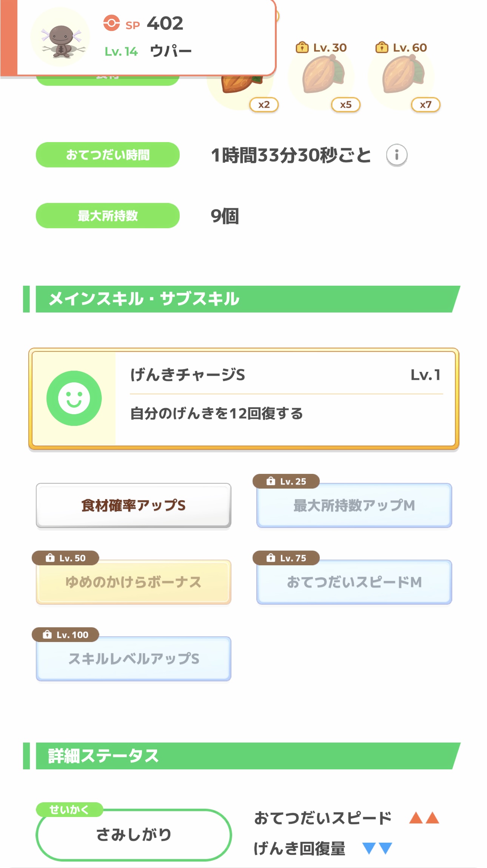Select the スキルレベルアップS sub skill
487x868 pixels.
(133, 659)
